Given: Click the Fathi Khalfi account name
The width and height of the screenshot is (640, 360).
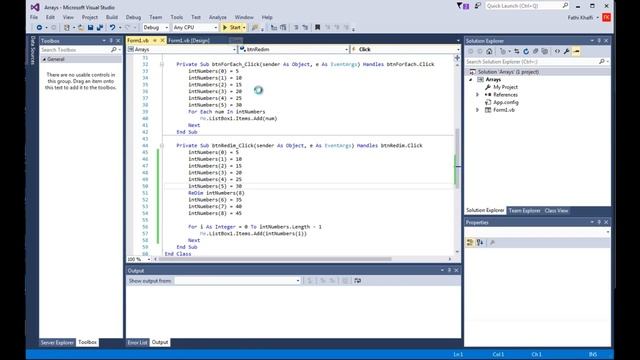Looking at the screenshot, I should click(580, 18).
